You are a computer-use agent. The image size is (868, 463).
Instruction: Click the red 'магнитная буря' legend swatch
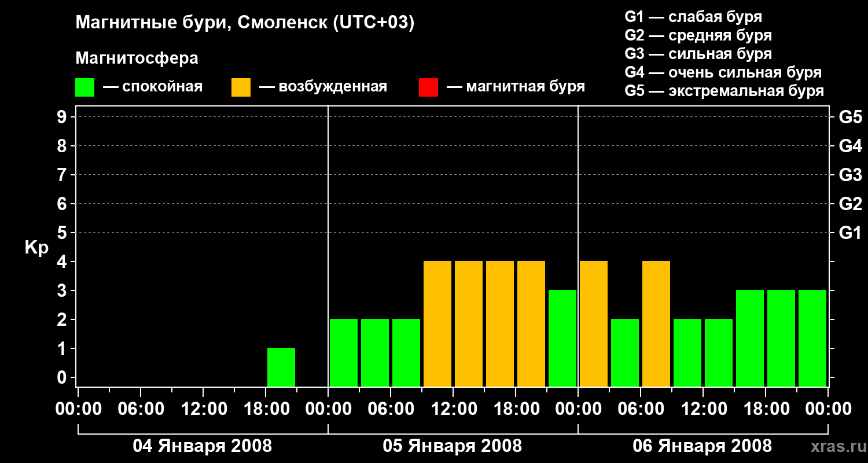click(429, 87)
